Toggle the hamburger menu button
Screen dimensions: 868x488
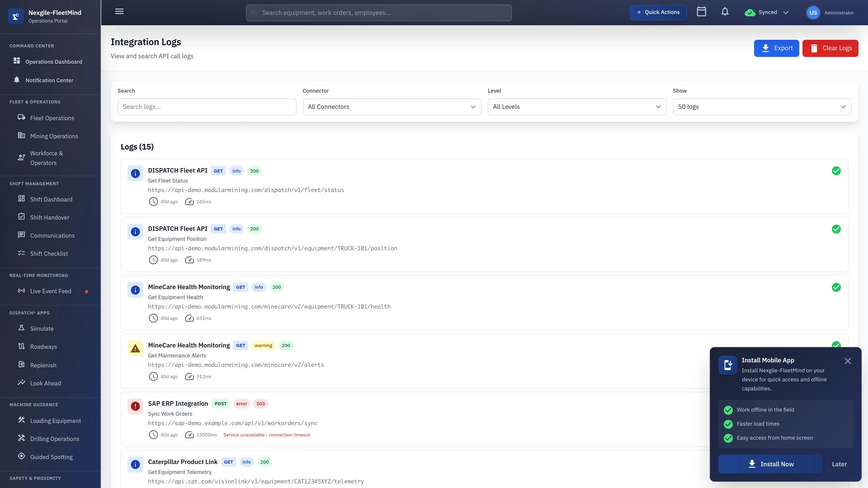119,11
